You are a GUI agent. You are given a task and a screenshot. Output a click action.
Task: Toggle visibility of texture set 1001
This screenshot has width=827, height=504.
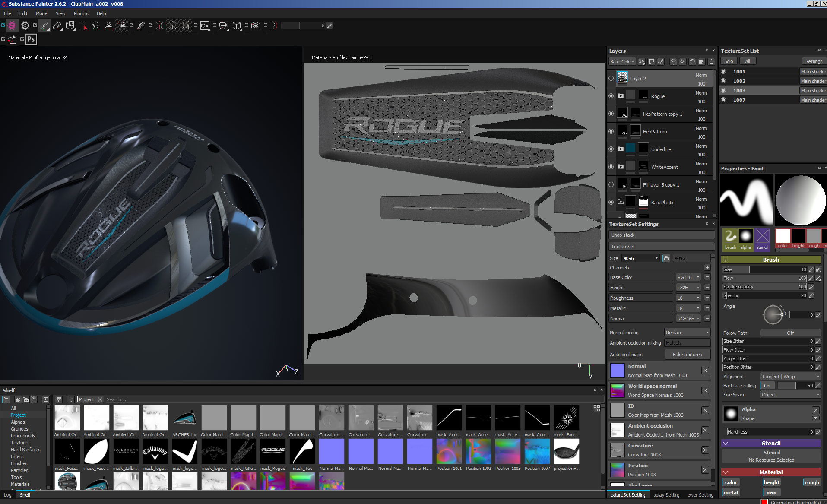point(723,72)
